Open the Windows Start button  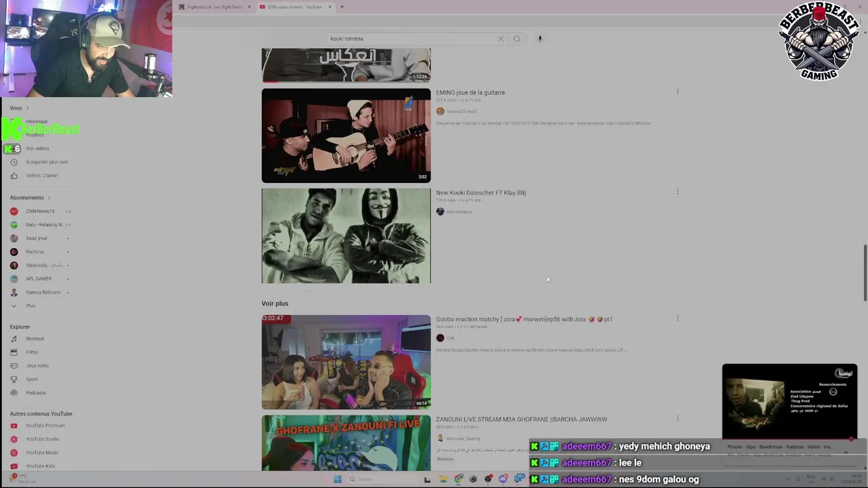[x=337, y=479]
